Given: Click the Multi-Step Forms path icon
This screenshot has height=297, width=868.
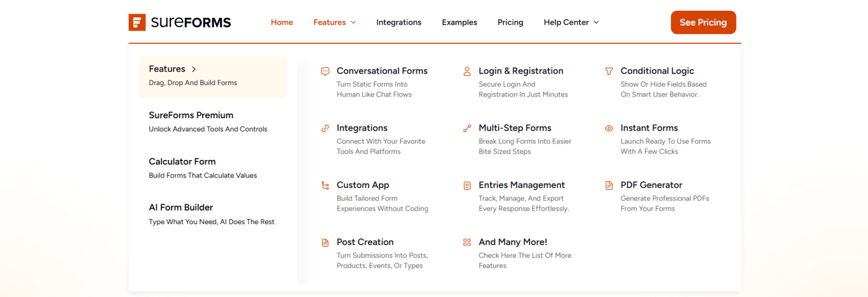Looking at the screenshot, I should pos(467,128).
